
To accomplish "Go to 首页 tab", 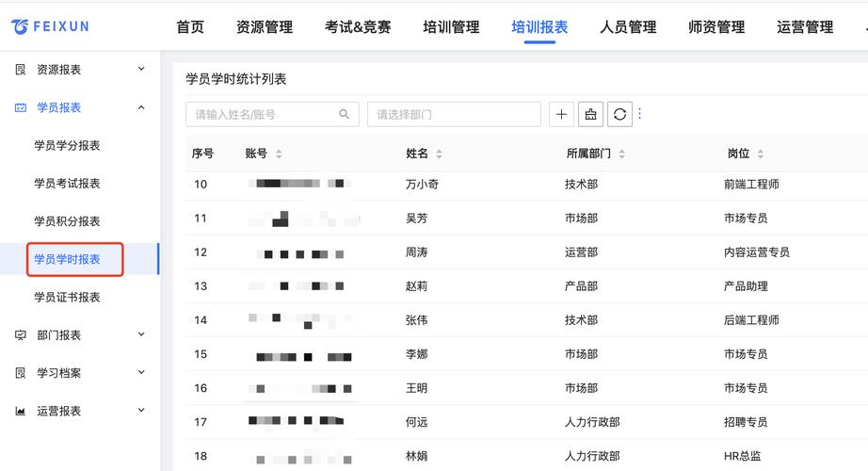I will click(190, 26).
